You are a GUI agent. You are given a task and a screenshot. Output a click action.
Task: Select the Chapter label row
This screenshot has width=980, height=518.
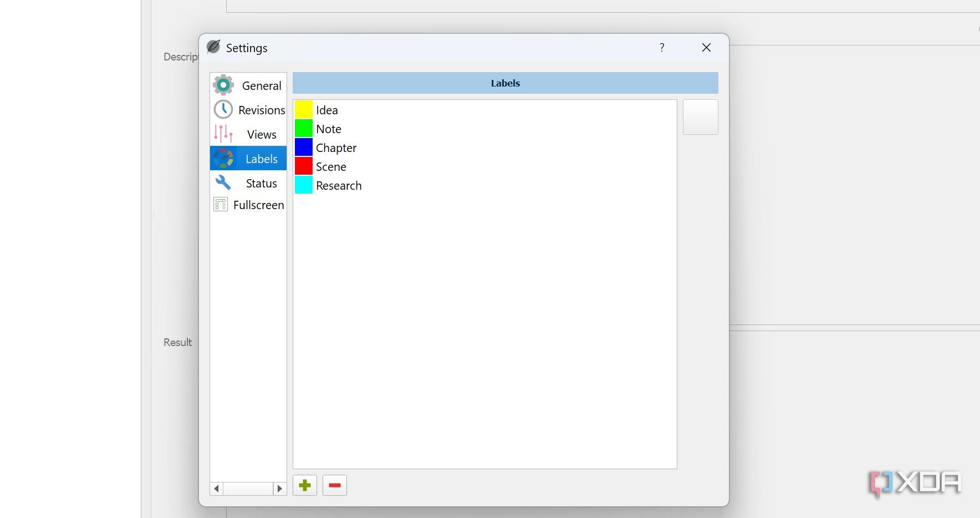pos(485,148)
